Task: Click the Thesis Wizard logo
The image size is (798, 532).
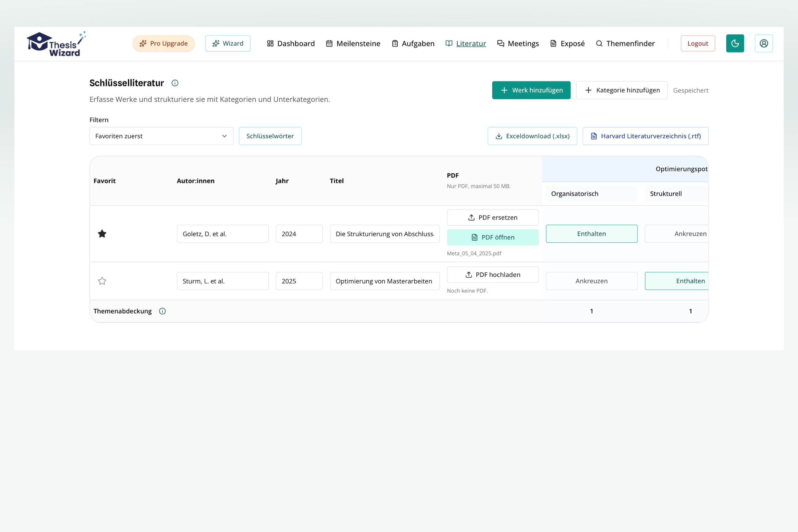Action: point(56,44)
